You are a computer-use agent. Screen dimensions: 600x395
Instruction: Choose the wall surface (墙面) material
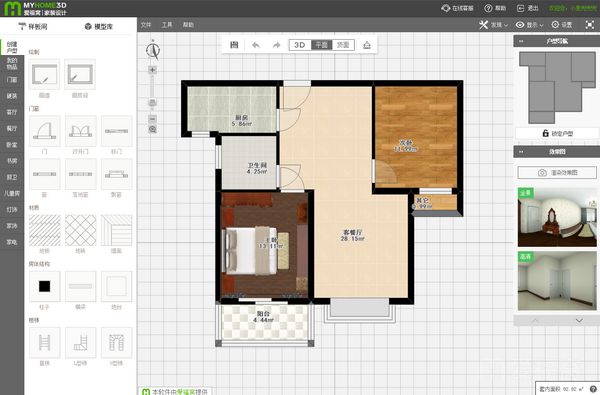(x=116, y=230)
